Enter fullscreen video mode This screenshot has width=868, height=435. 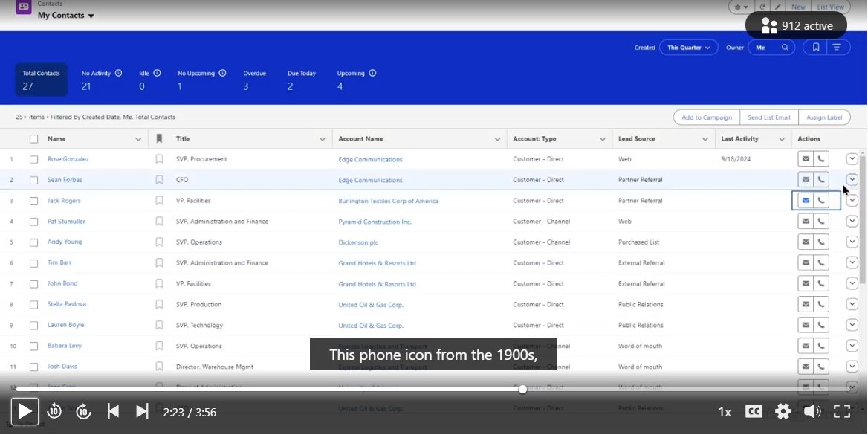(x=842, y=411)
